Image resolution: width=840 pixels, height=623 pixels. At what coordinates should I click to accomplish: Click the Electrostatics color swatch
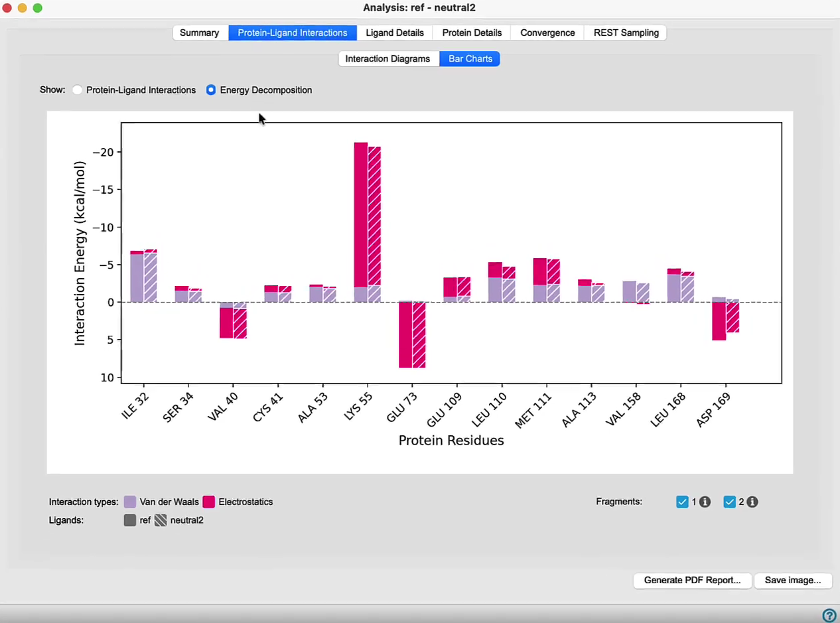click(x=209, y=502)
